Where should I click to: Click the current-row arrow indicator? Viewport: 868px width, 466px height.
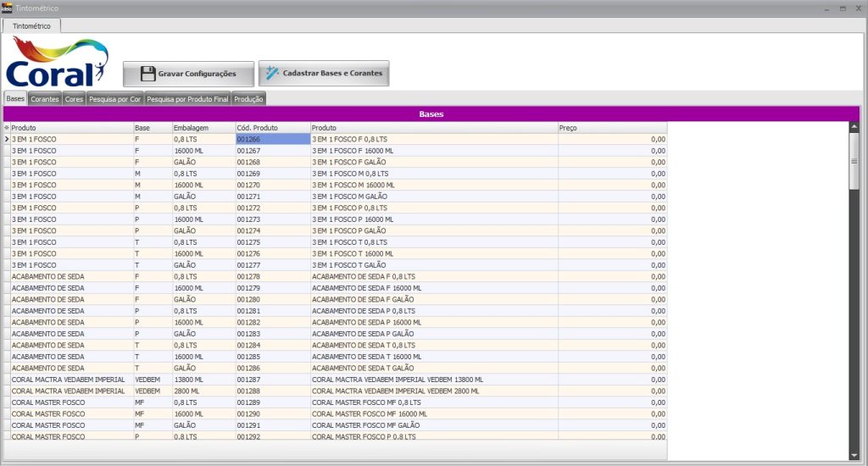7,139
